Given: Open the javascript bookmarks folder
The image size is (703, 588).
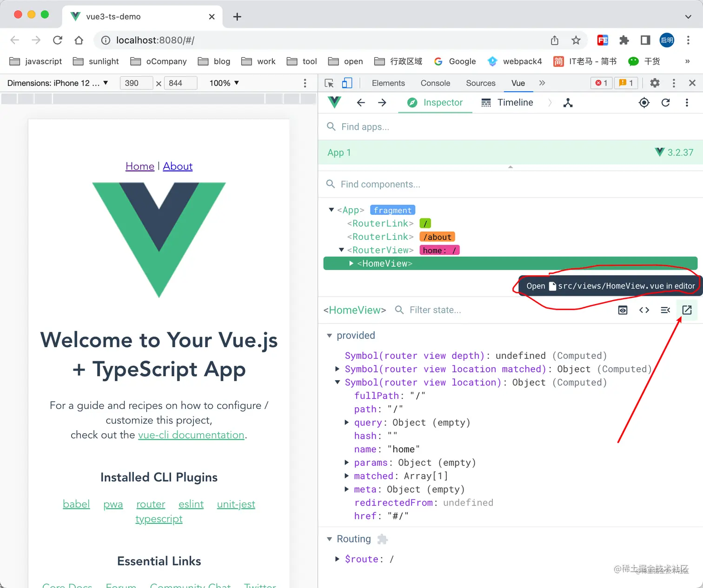Looking at the screenshot, I should click(x=36, y=61).
